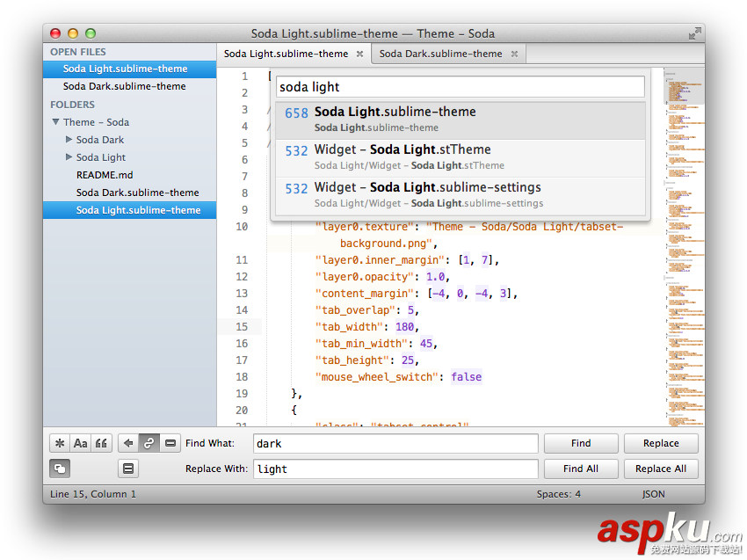747x560 pixels.
Task: Toggle case sensitive Aa option
Action: 80,443
